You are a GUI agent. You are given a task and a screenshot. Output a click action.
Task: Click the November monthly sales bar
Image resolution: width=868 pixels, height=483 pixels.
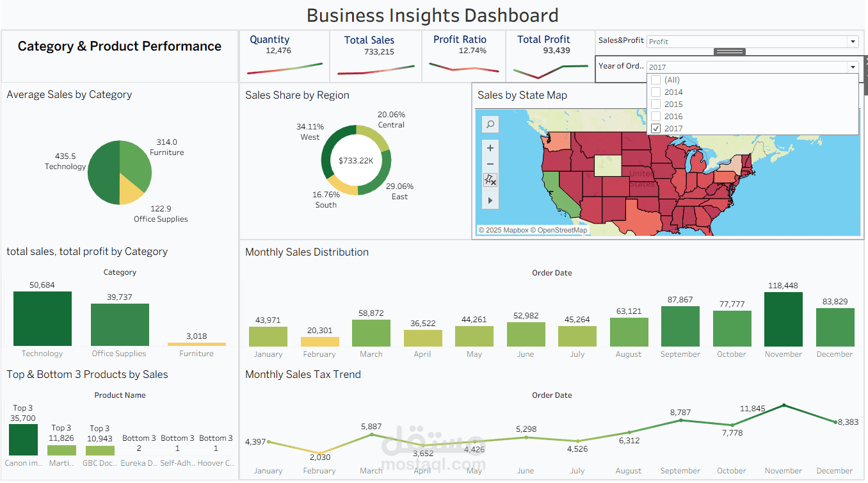(783, 320)
